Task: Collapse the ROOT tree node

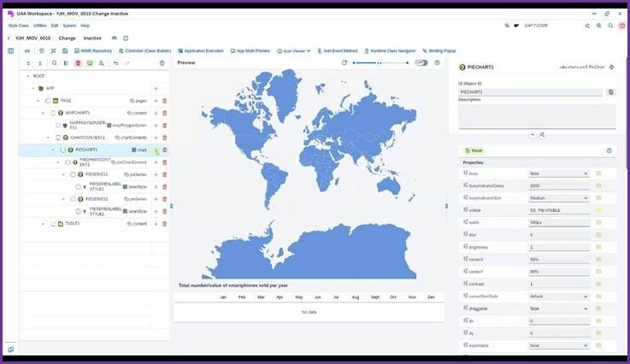Action: 27,76
